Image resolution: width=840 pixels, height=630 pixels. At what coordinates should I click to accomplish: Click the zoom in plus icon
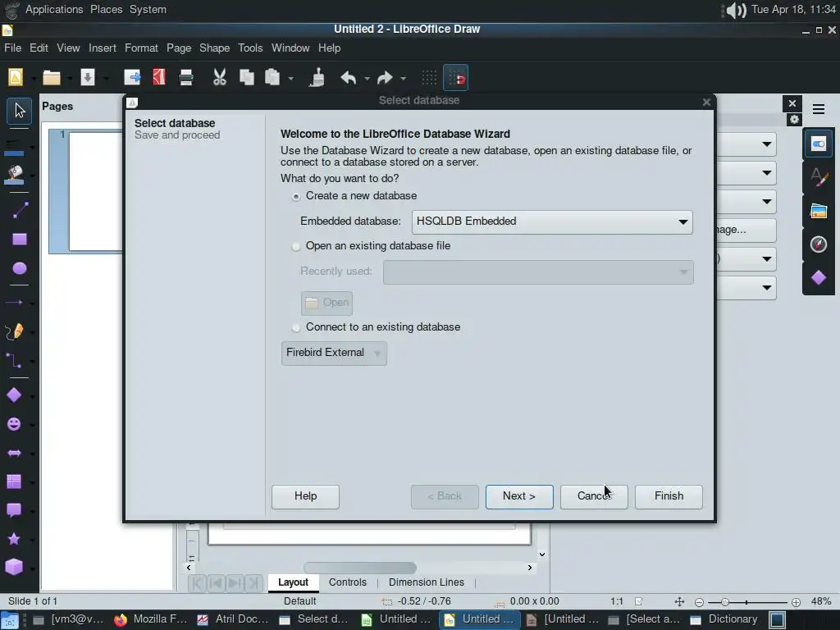pos(796,602)
